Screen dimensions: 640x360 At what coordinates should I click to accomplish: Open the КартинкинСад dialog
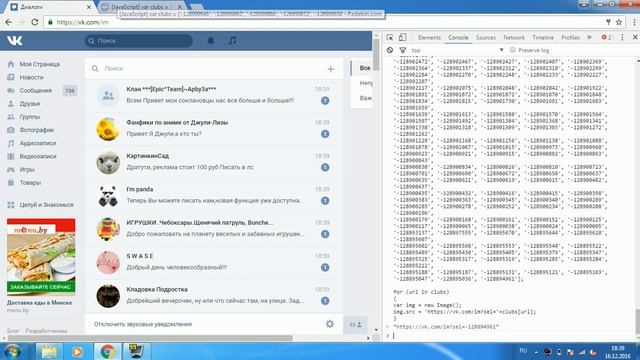[x=214, y=162]
